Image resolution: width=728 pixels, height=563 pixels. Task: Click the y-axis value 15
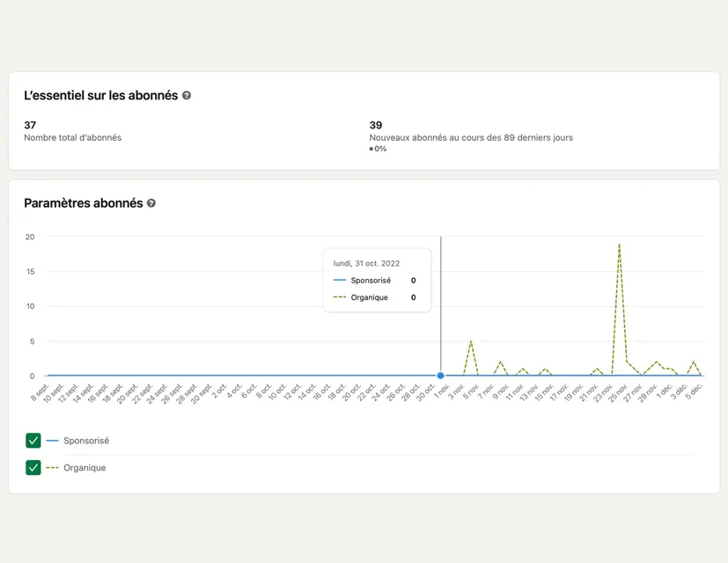click(x=30, y=272)
